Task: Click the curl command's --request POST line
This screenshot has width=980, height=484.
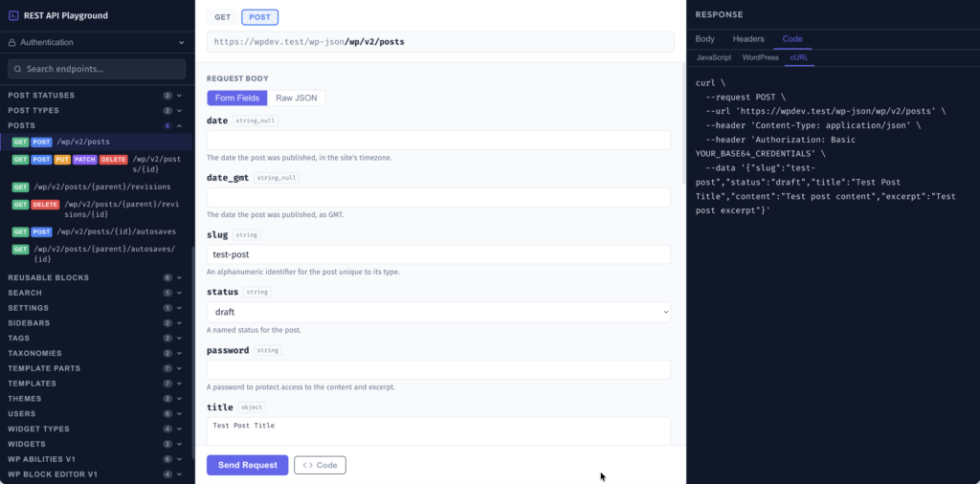Action: (745, 97)
